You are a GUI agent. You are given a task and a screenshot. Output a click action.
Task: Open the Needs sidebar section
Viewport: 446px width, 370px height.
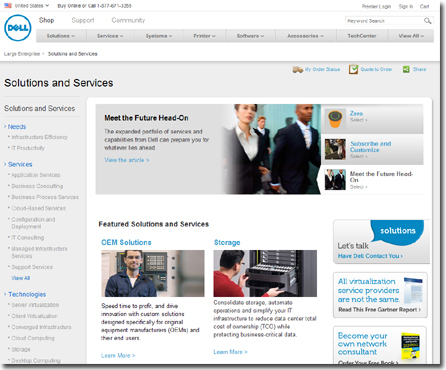[x=17, y=127]
